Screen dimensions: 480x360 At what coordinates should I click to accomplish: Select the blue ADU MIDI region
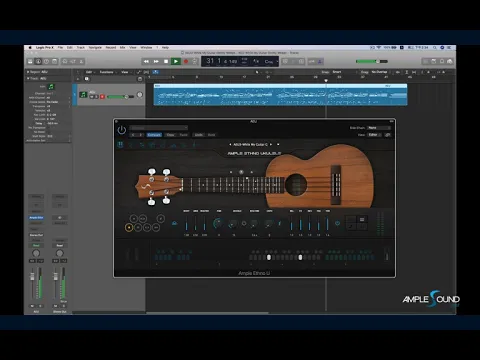(x=280, y=95)
